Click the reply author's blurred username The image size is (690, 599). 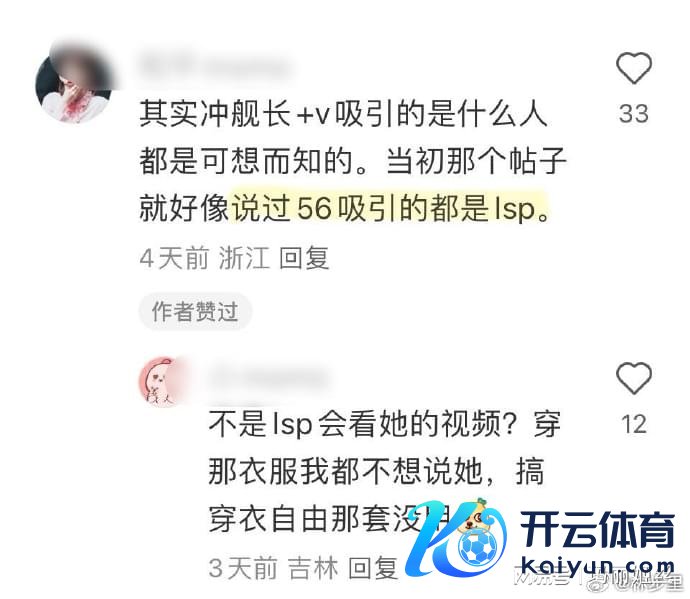269,379
